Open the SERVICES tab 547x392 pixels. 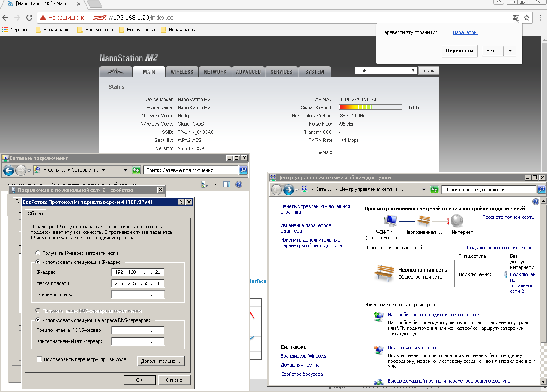pyautogui.click(x=281, y=72)
